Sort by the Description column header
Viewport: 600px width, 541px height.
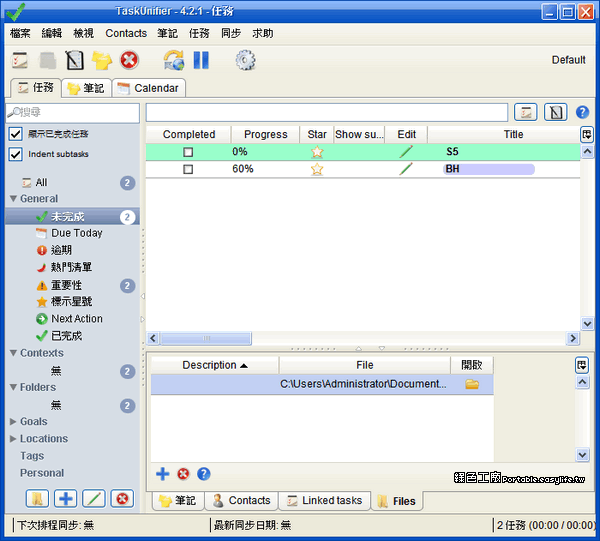pos(215,365)
